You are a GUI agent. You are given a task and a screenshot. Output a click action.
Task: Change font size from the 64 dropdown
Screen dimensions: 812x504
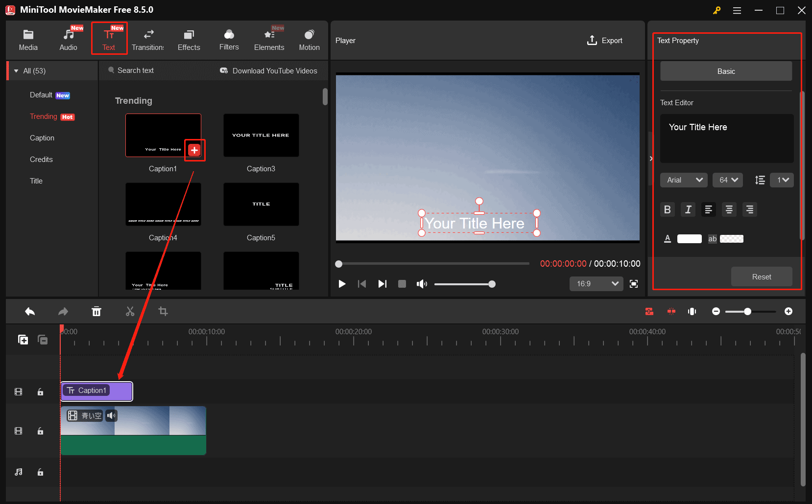tap(728, 180)
